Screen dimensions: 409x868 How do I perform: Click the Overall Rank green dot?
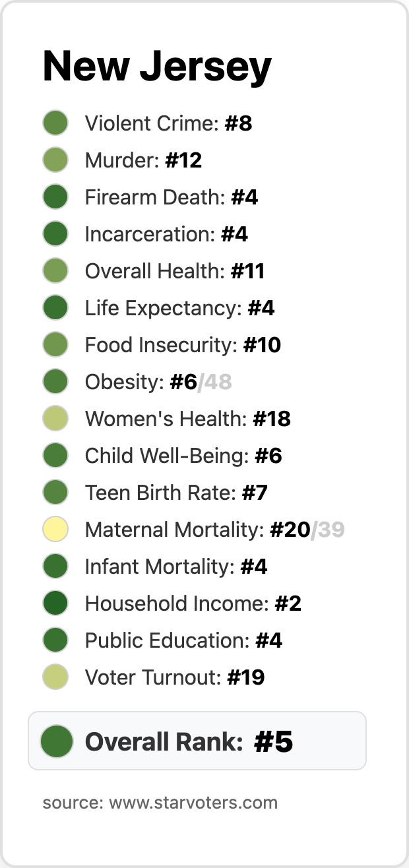click(56, 741)
